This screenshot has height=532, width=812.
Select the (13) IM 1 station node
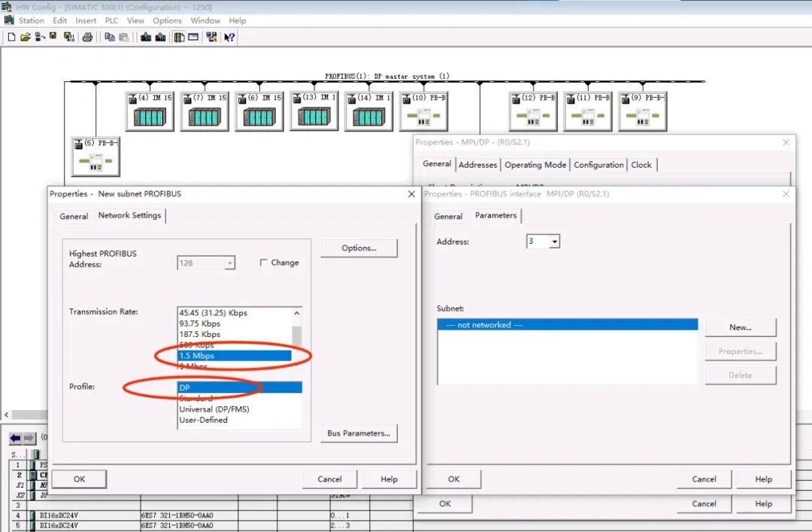click(314, 111)
